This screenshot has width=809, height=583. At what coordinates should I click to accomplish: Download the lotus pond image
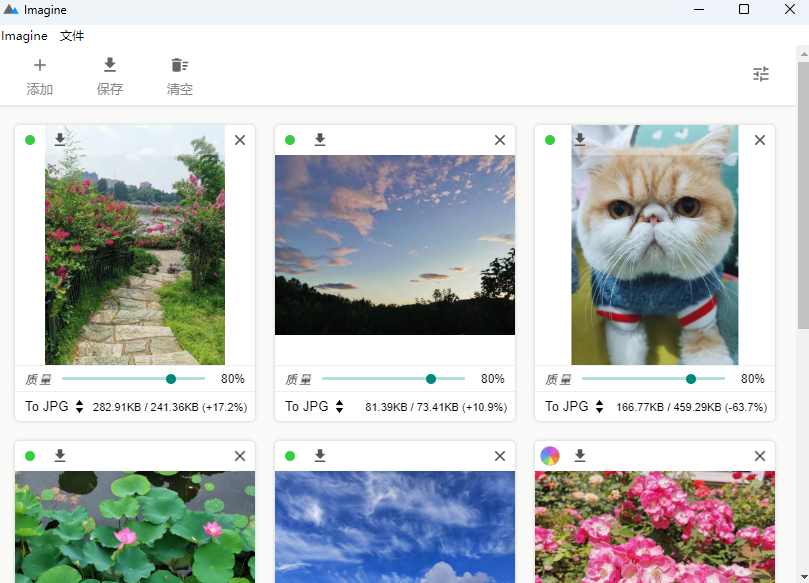pyautogui.click(x=60, y=456)
